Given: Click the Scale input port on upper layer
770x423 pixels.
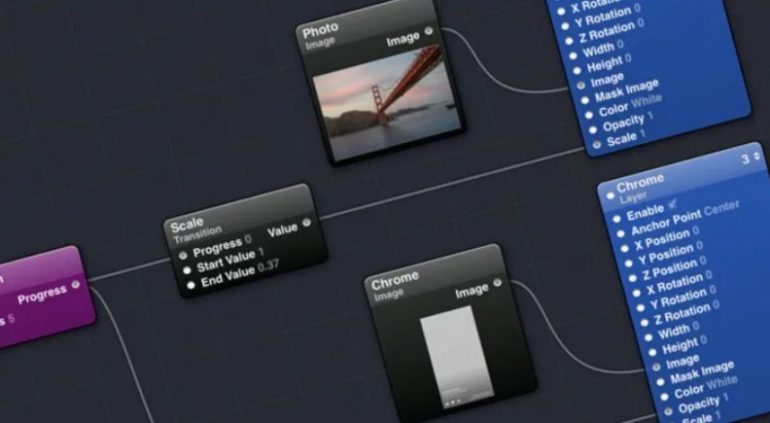Looking at the screenshot, I should pyautogui.click(x=597, y=144).
